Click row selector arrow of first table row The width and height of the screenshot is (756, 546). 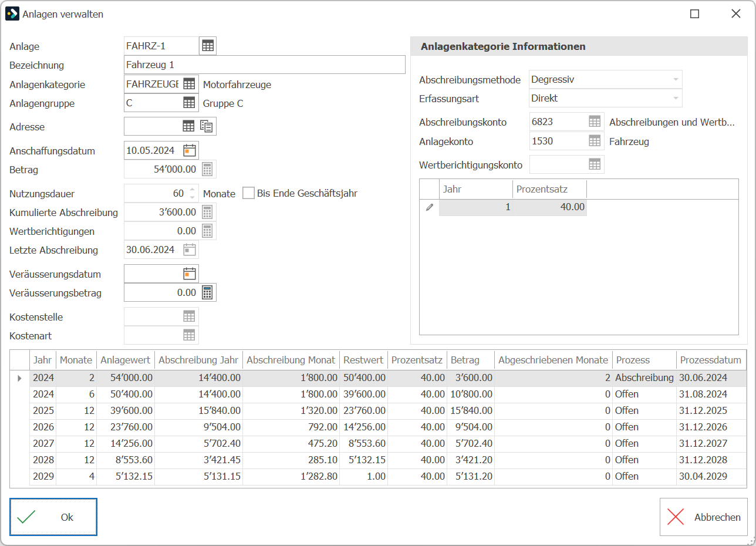(x=20, y=378)
